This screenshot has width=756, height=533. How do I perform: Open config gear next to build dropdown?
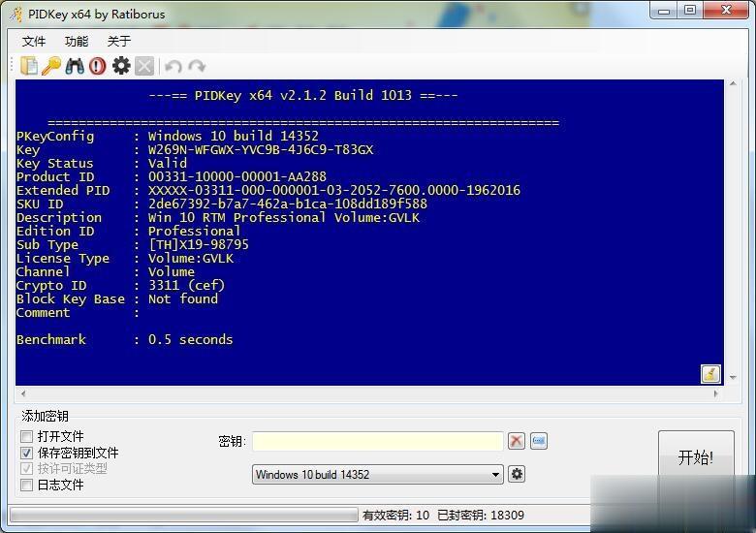(517, 474)
